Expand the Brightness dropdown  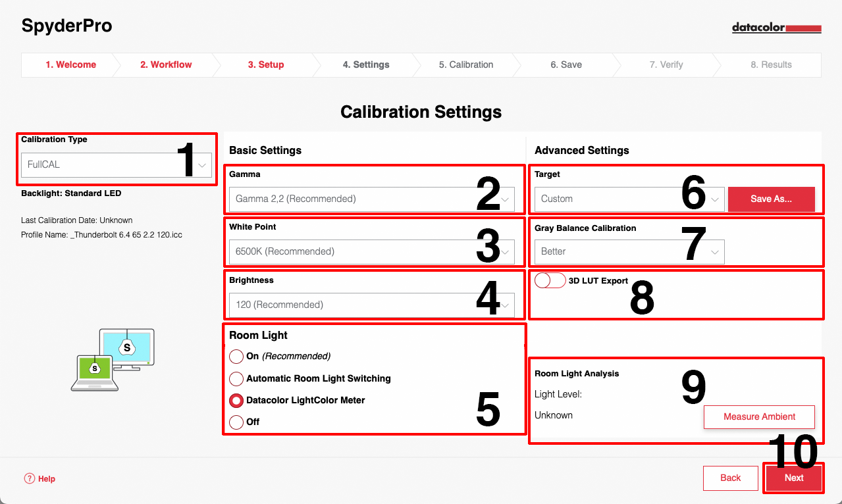[371, 305]
